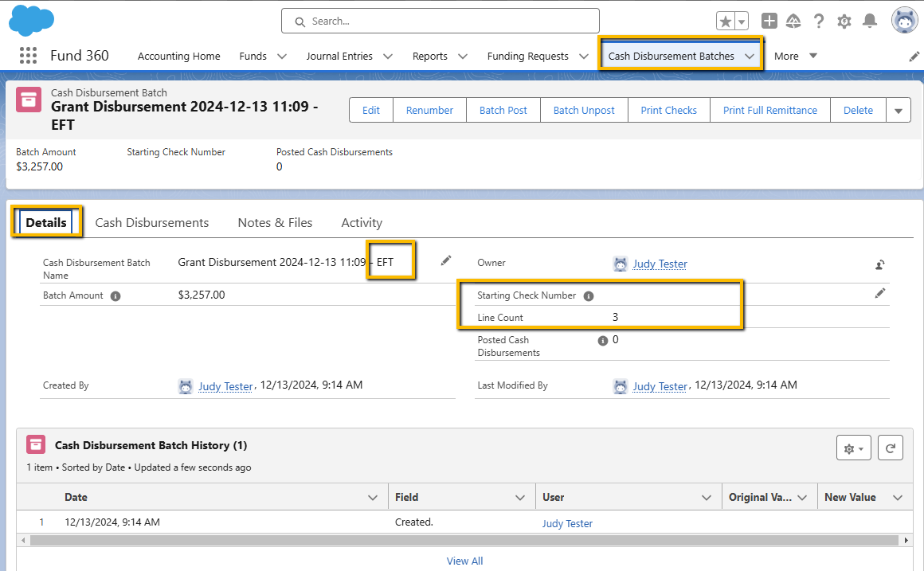Open the Batch History list gear menu
The image size is (924, 571).
853,448
